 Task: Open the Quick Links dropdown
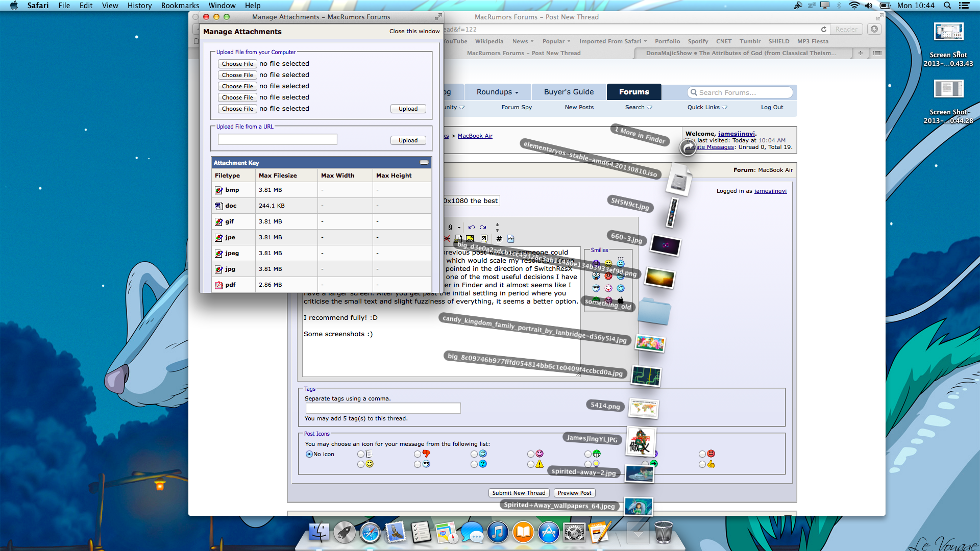707,107
